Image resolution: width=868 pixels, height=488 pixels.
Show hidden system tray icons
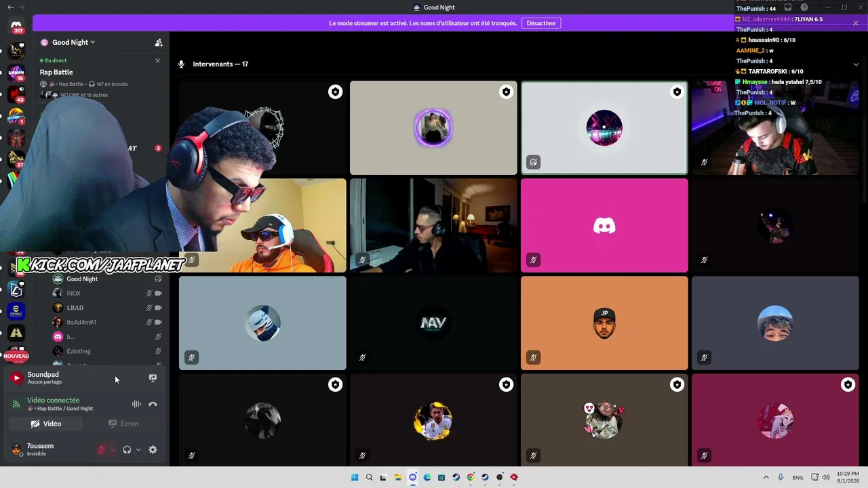[x=766, y=477]
